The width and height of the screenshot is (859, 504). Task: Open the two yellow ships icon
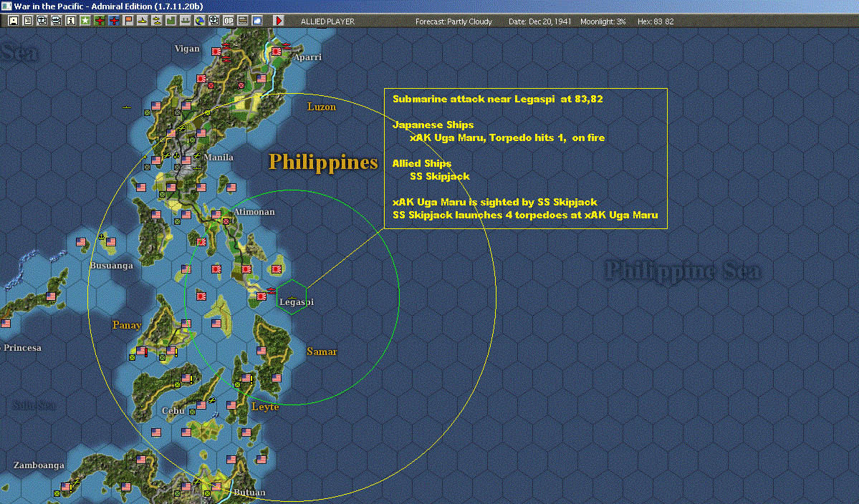pos(157,21)
